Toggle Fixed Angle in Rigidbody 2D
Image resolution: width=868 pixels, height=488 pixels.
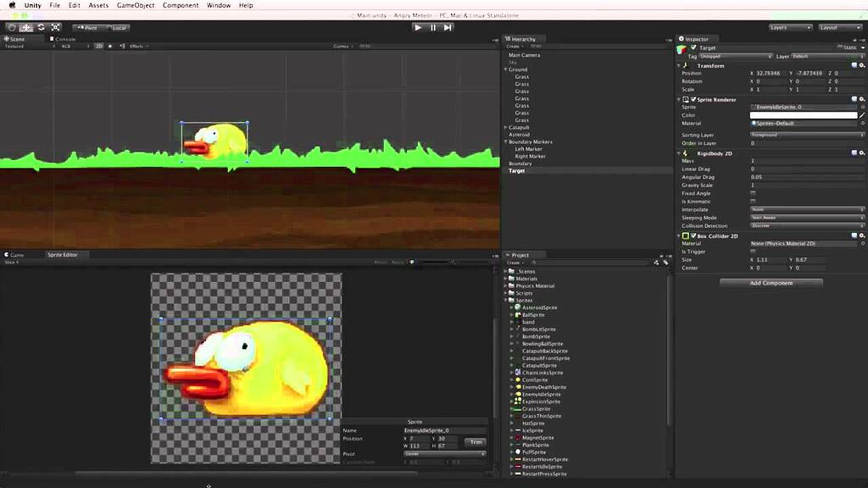(x=753, y=193)
